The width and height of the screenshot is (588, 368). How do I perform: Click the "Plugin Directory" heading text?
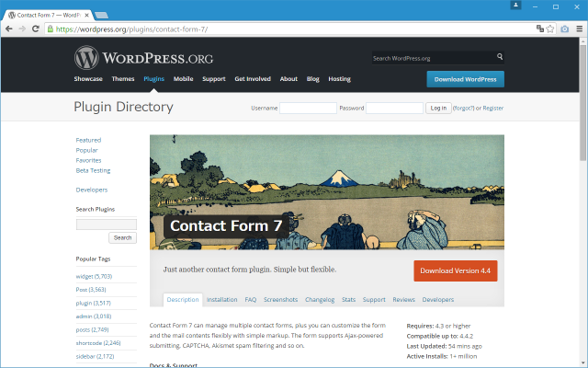click(123, 107)
